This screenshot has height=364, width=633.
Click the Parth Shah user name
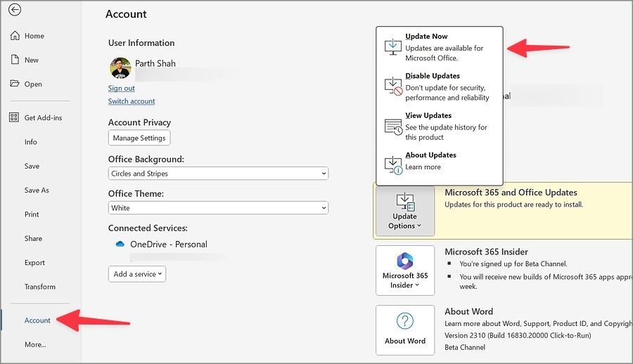155,63
